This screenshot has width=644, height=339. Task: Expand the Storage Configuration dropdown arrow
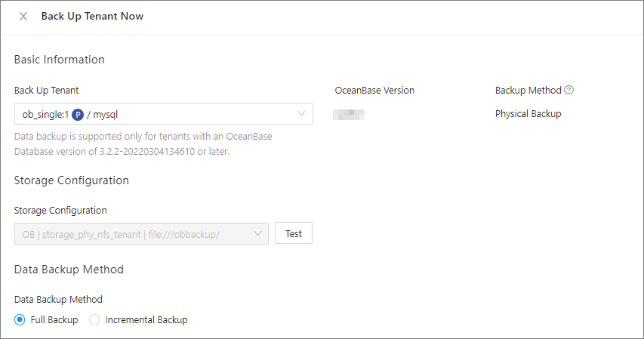click(257, 234)
